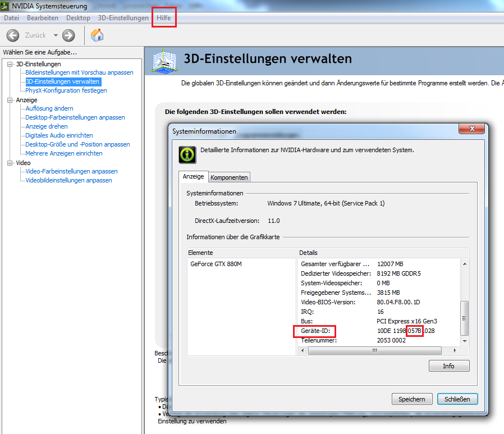Open Auflösung ändern

[49, 109]
